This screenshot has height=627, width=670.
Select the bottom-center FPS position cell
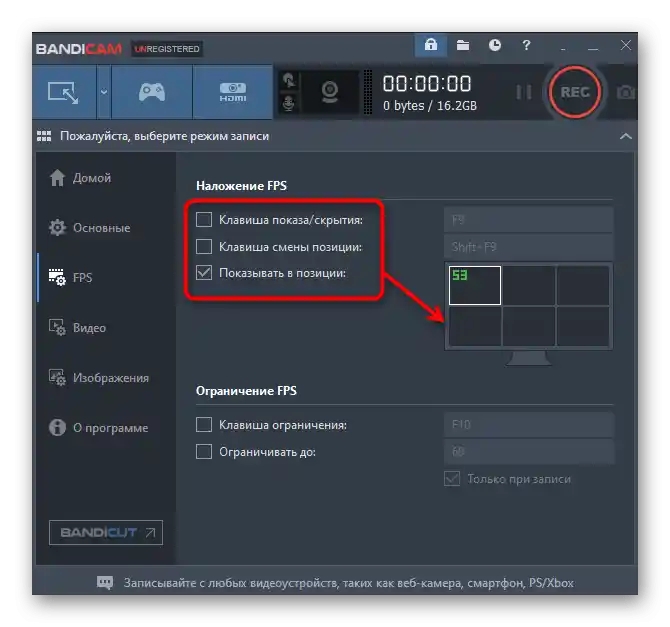(x=529, y=326)
